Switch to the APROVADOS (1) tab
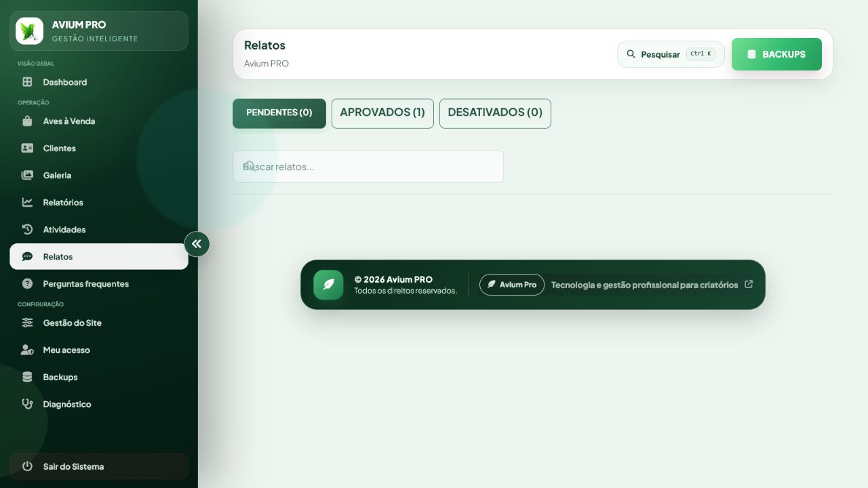868x488 pixels. pyautogui.click(x=382, y=113)
